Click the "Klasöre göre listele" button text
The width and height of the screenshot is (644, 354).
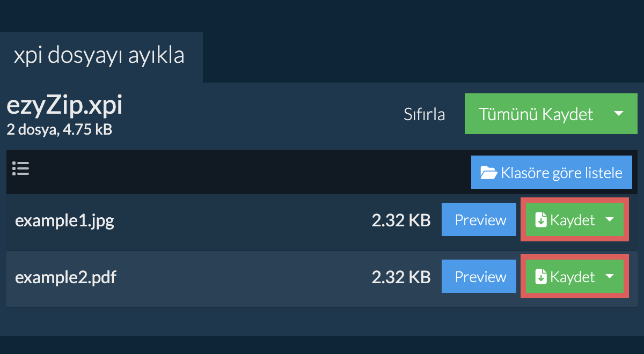click(561, 173)
